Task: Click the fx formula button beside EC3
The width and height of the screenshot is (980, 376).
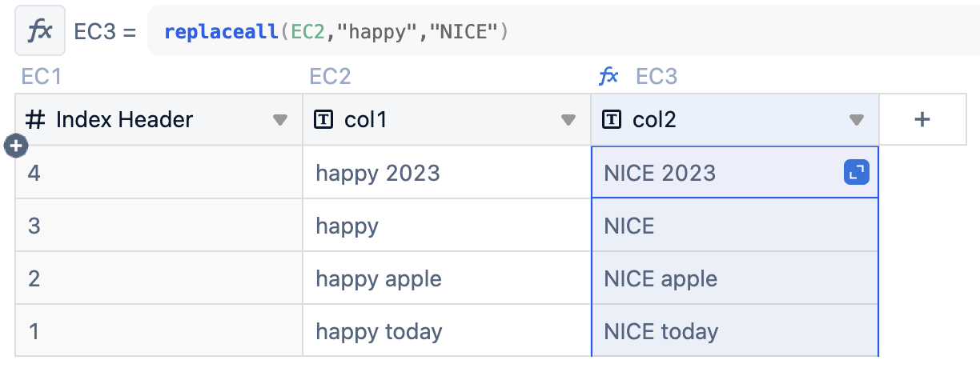Action: pos(40,31)
